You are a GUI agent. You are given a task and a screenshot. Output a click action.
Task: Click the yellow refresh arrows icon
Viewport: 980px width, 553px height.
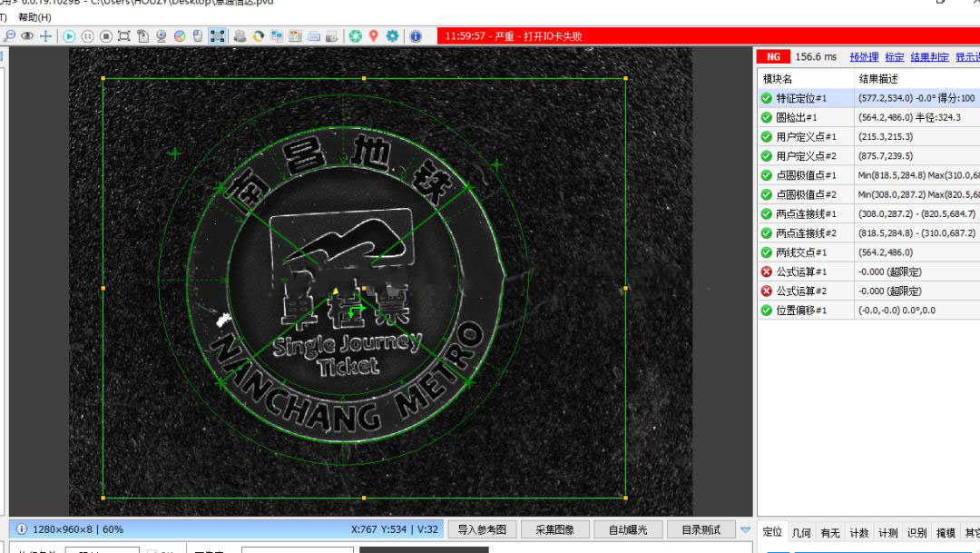pos(258,36)
